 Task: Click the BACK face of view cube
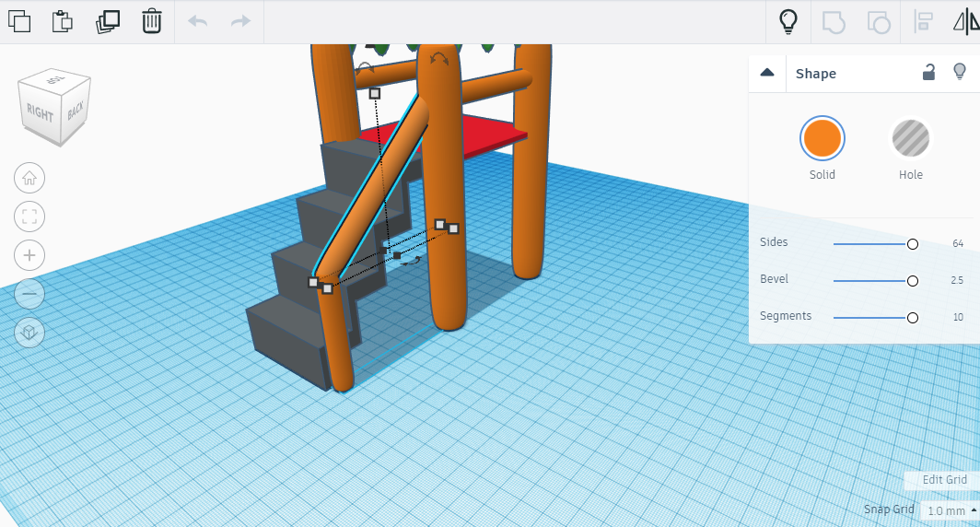[76, 111]
